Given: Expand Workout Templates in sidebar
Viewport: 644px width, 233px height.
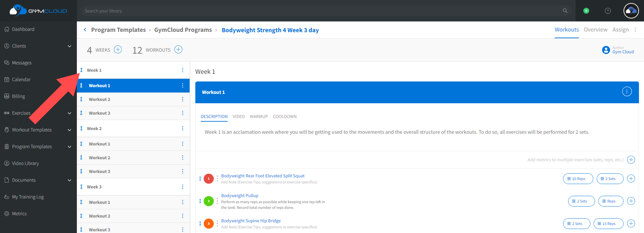Looking at the screenshot, I should tap(69, 130).
